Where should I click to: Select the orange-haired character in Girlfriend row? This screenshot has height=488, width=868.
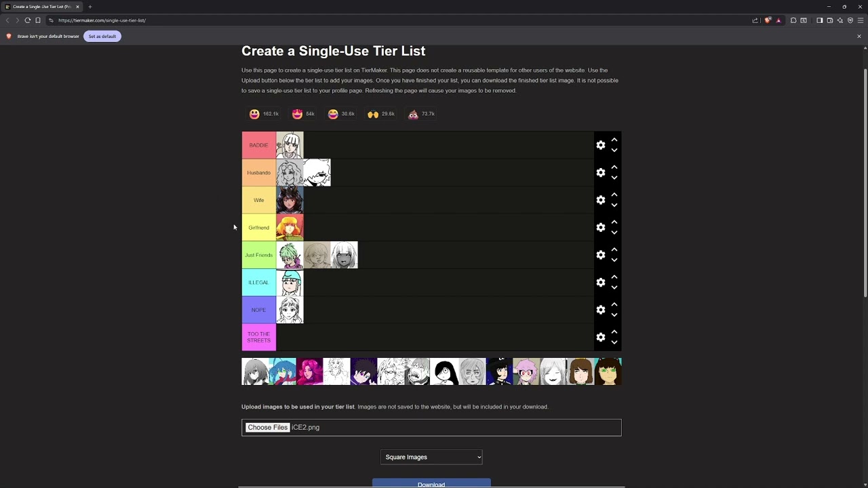290,228
